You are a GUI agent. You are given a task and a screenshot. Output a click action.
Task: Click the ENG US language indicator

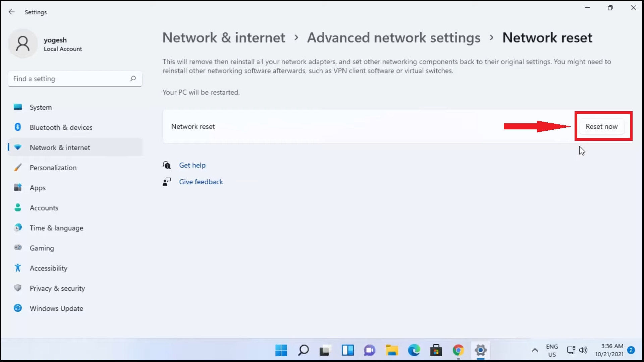(552, 351)
